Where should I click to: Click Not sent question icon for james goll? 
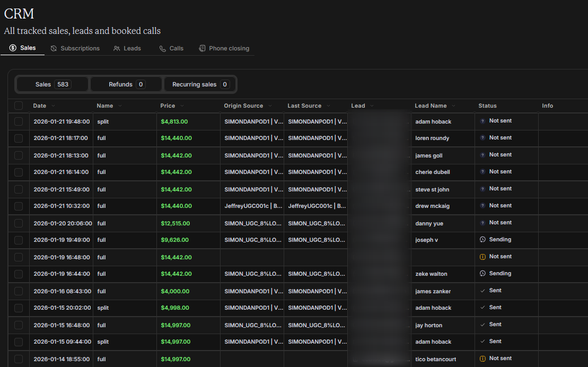(482, 155)
